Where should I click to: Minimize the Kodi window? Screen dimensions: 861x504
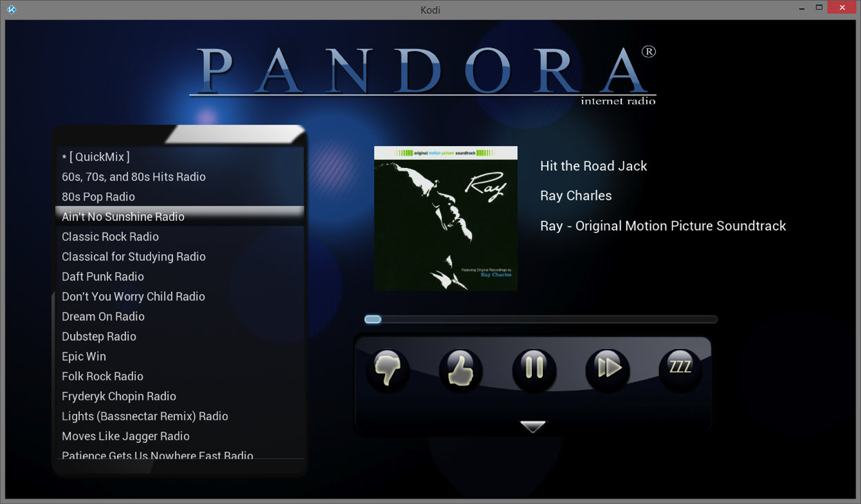[x=802, y=8]
